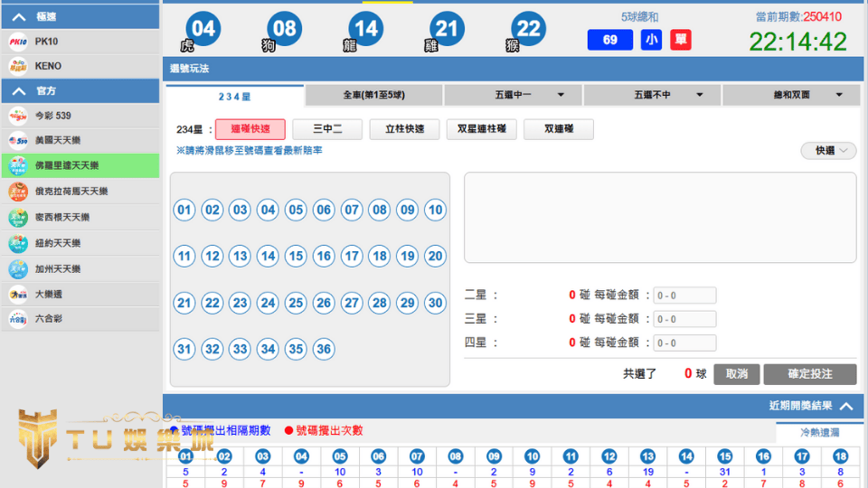Choose the 双星連柱碰 play mode

tap(482, 129)
